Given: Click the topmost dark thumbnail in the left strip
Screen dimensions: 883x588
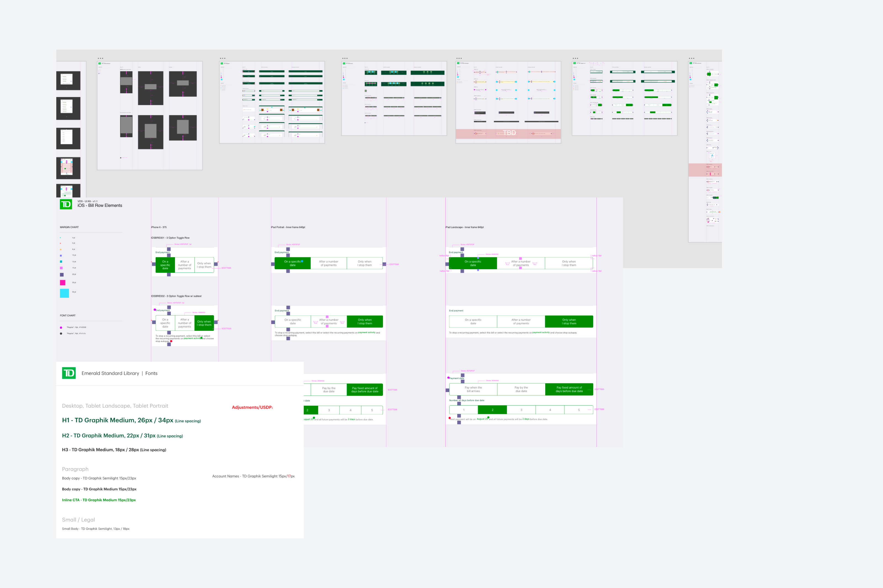Looking at the screenshot, I should point(68,81).
